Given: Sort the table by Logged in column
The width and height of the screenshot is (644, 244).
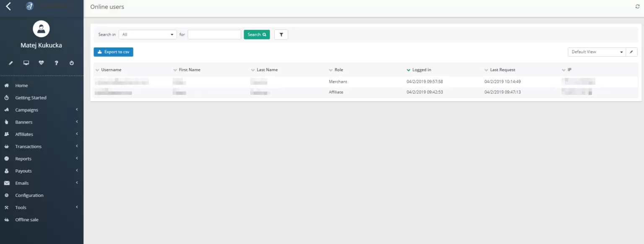Looking at the screenshot, I should 422,69.
